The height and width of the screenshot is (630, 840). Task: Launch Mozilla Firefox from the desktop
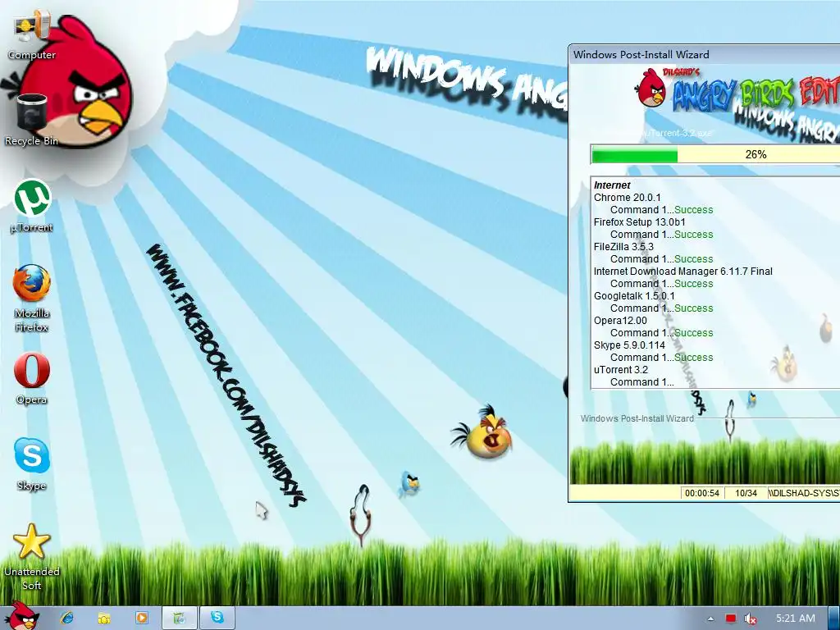click(32, 298)
